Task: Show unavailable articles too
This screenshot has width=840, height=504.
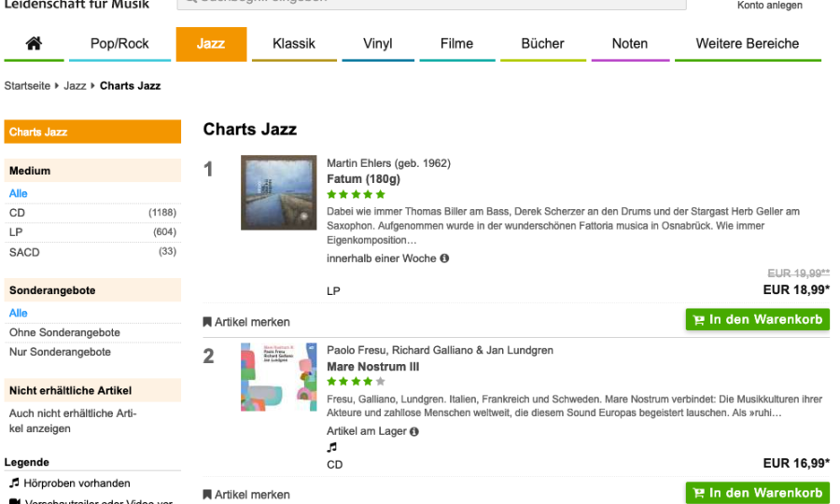Action: coord(72,421)
